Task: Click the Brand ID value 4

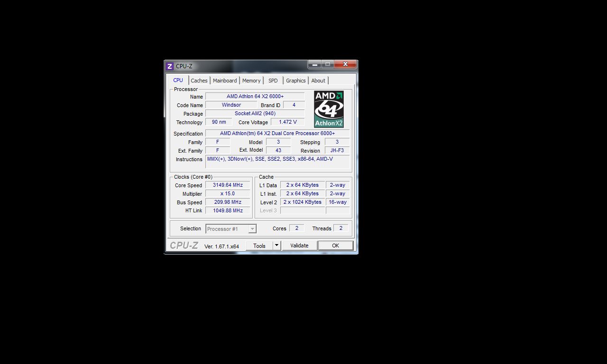Action: (294, 105)
